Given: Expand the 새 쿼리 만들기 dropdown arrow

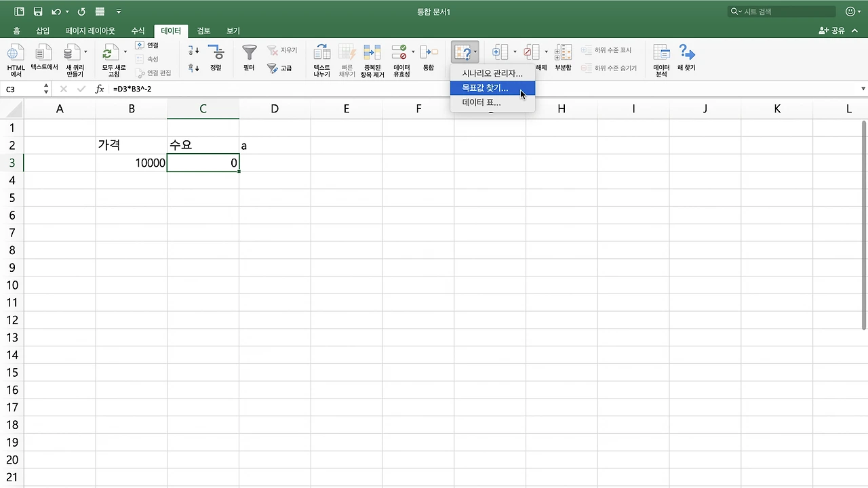Looking at the screenshot, I should (85, 52).
